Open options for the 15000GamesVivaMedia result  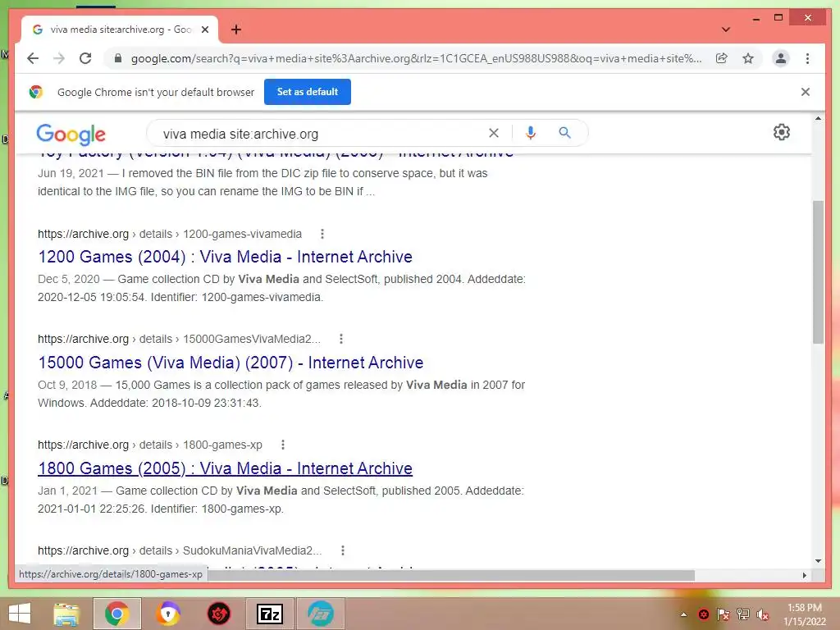point(340,339)
